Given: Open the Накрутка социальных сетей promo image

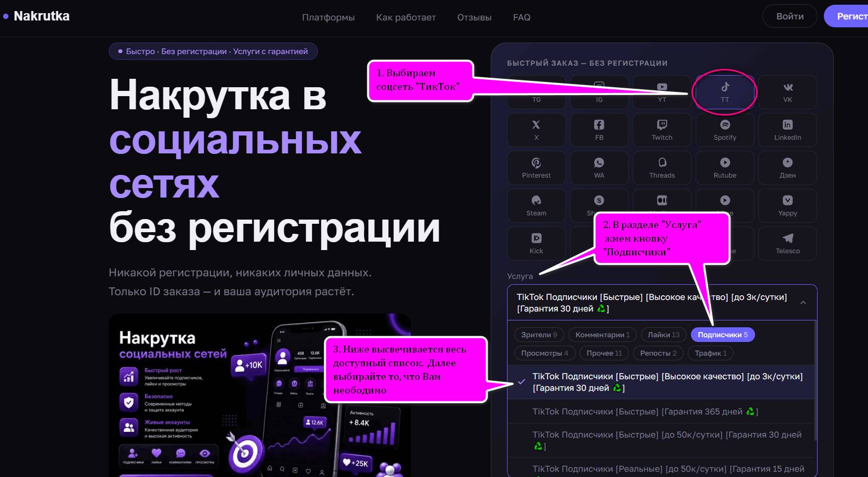Looking at the screenshot, I should click(x=260, y=395).
